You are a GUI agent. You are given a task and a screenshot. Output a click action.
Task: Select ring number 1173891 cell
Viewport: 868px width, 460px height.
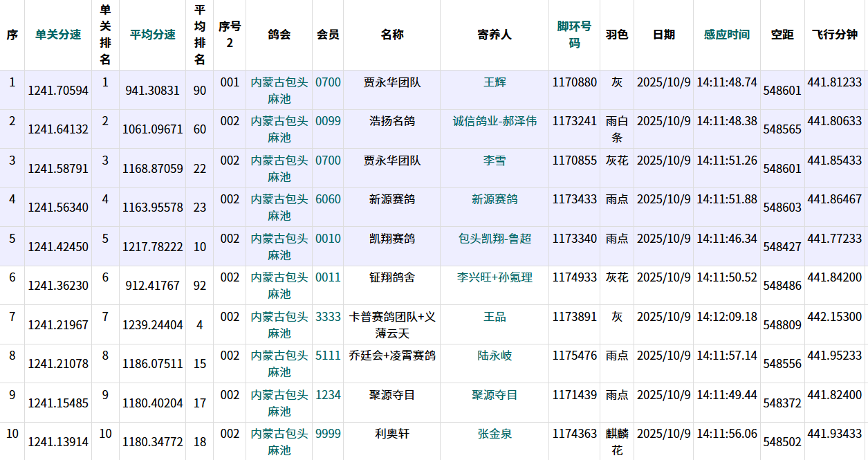click(x=574, y=317)
